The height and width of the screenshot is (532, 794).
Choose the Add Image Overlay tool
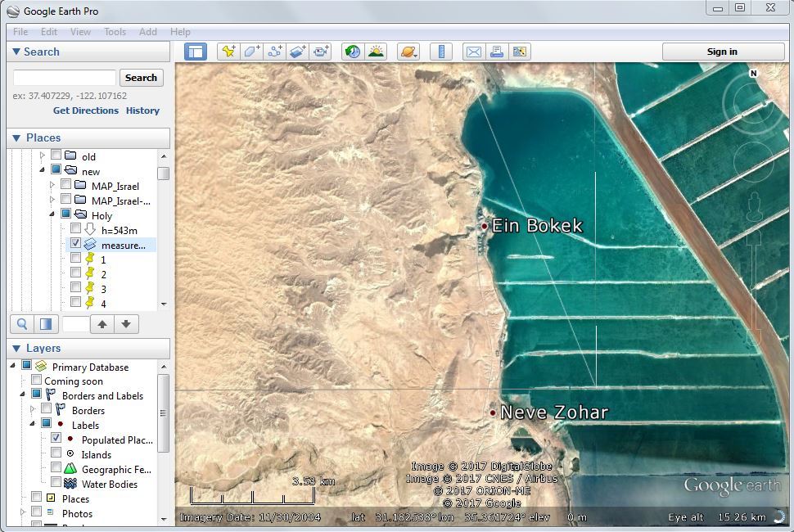297,52
